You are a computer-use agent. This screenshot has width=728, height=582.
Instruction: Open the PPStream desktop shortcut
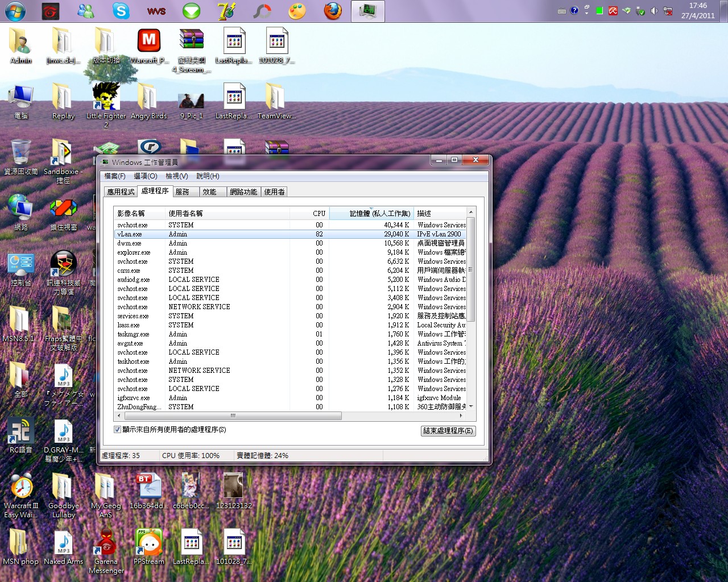click(148, 543)
